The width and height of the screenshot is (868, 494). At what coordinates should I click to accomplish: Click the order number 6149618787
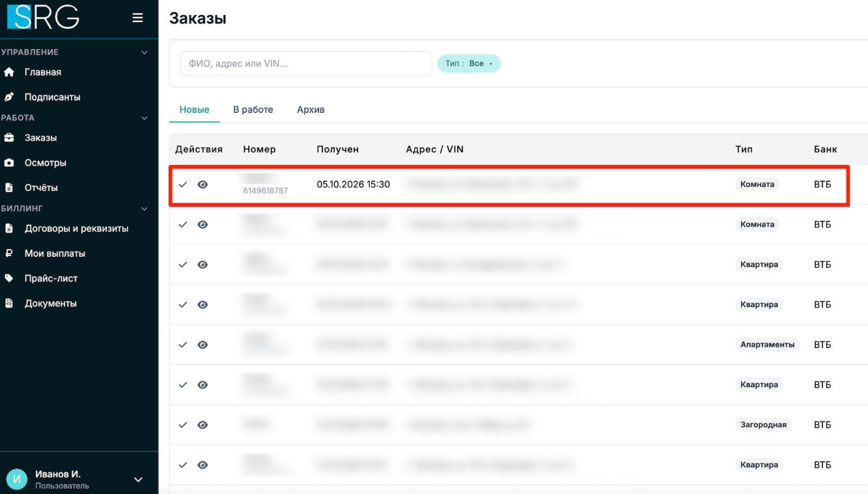coord(266,191)
